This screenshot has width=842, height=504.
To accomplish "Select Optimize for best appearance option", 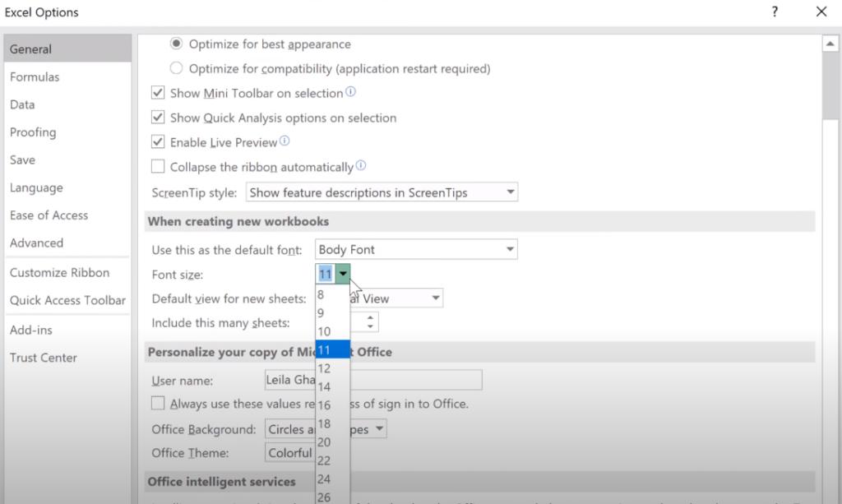I will [176, 44].
